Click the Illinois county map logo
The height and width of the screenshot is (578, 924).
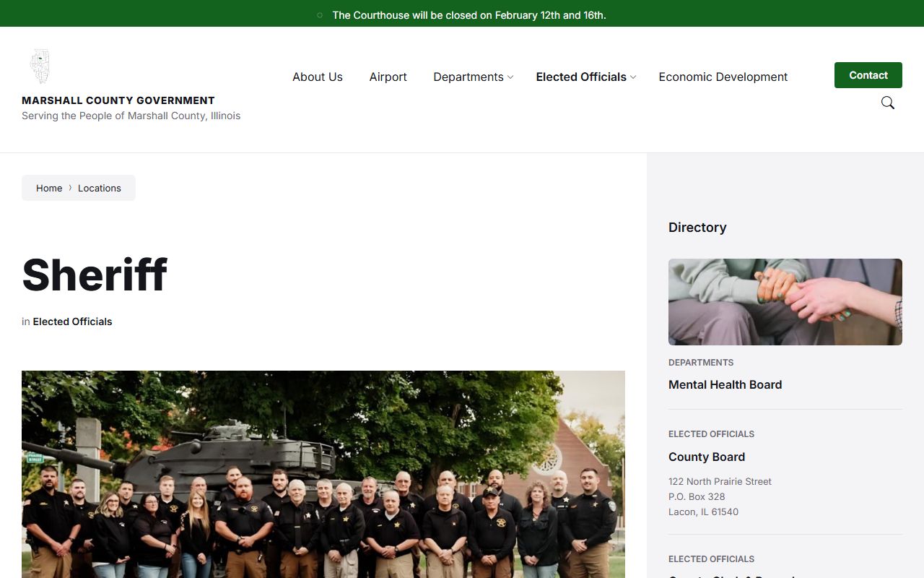tap(40, 66)
